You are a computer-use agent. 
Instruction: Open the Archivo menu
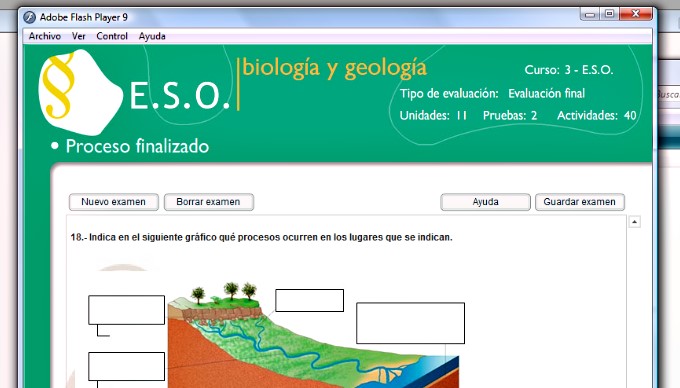45,36
